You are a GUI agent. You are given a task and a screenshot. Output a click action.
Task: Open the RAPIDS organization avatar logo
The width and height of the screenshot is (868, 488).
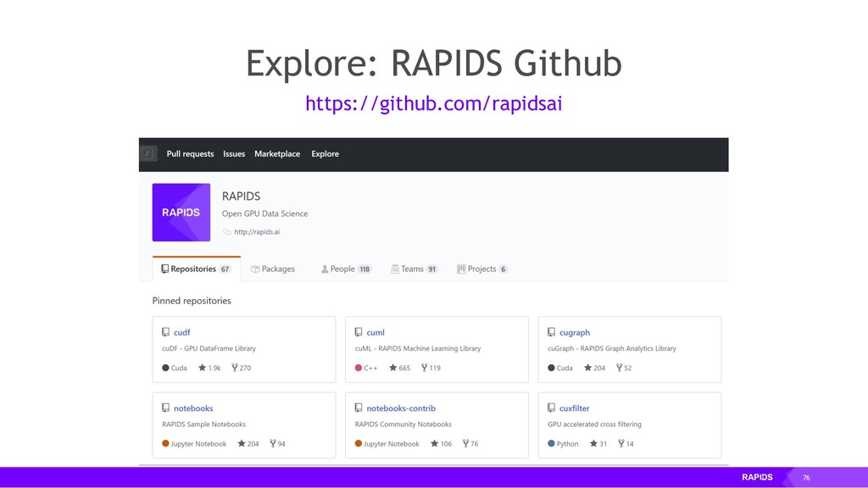181,213
